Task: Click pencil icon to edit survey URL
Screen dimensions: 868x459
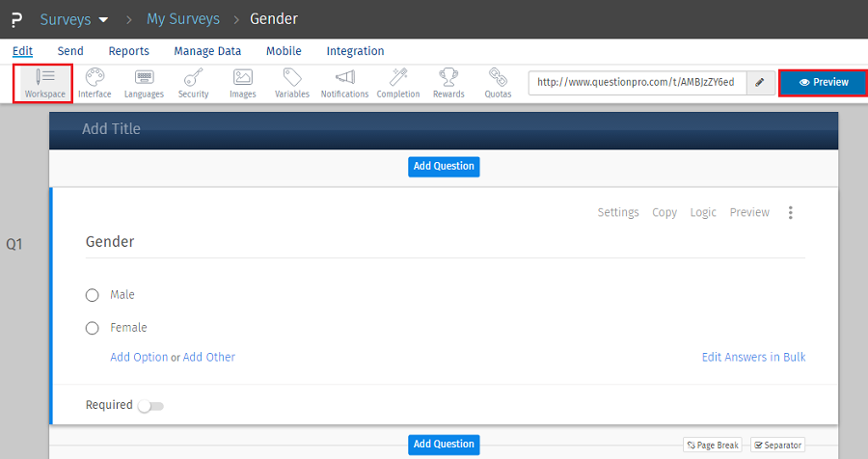Action: 760,83
